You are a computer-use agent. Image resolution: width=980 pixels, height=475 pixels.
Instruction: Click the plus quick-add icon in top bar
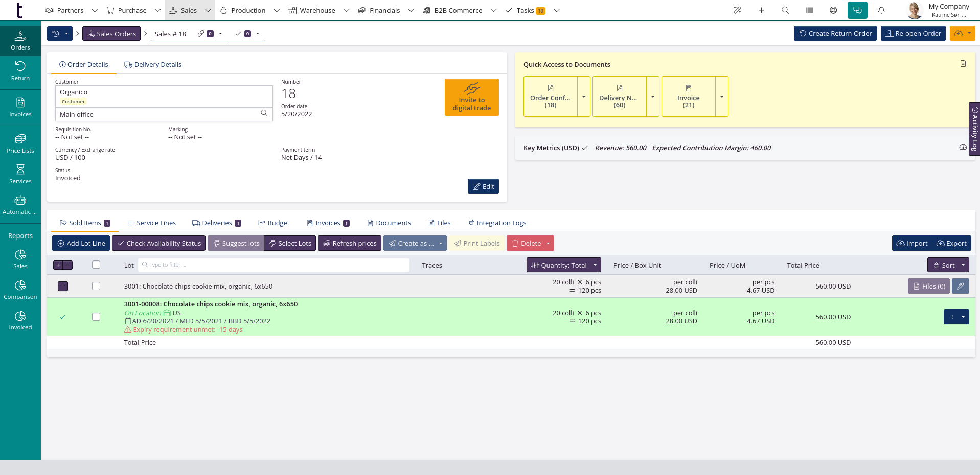[761, 10]
